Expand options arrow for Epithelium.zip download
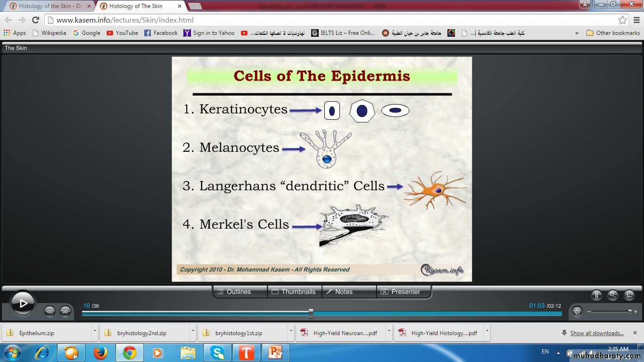Image resolution: width=644 pixels, height=362 pixels. (95, 332)
